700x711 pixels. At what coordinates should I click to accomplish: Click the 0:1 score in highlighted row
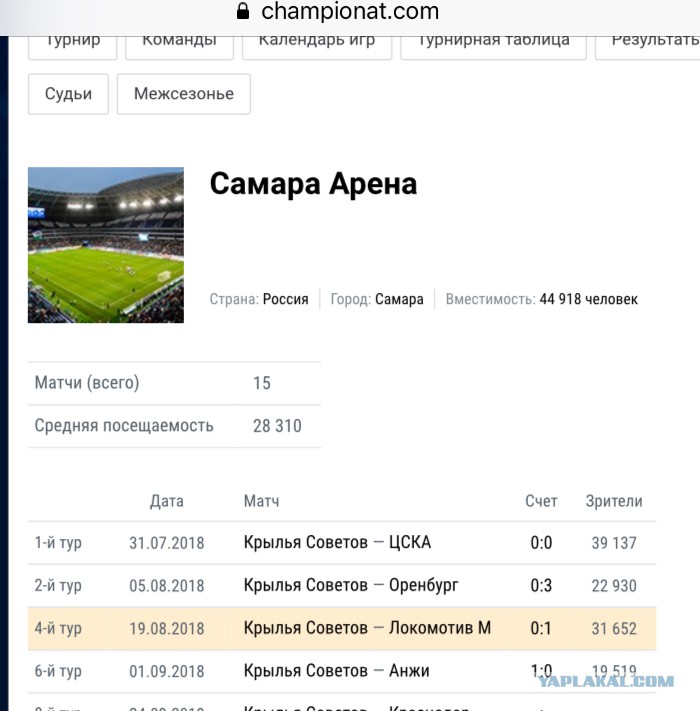click(541, 628)
